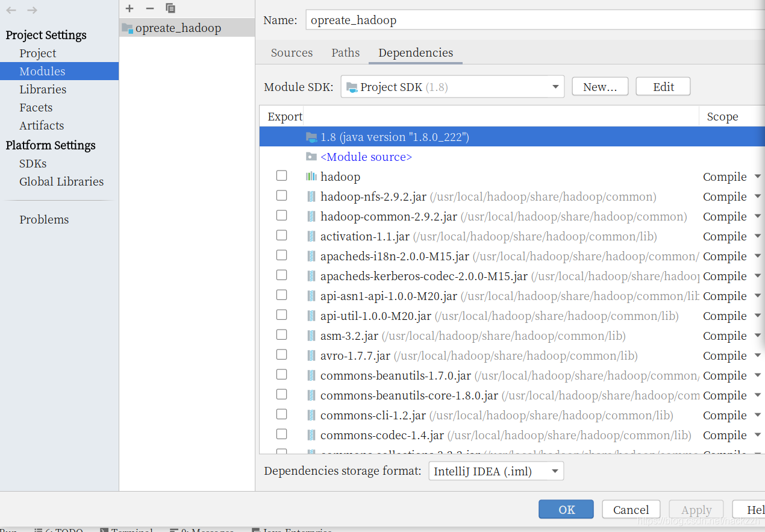
Task: Click the hadoop library icon
Action: [x=311, y=177]
